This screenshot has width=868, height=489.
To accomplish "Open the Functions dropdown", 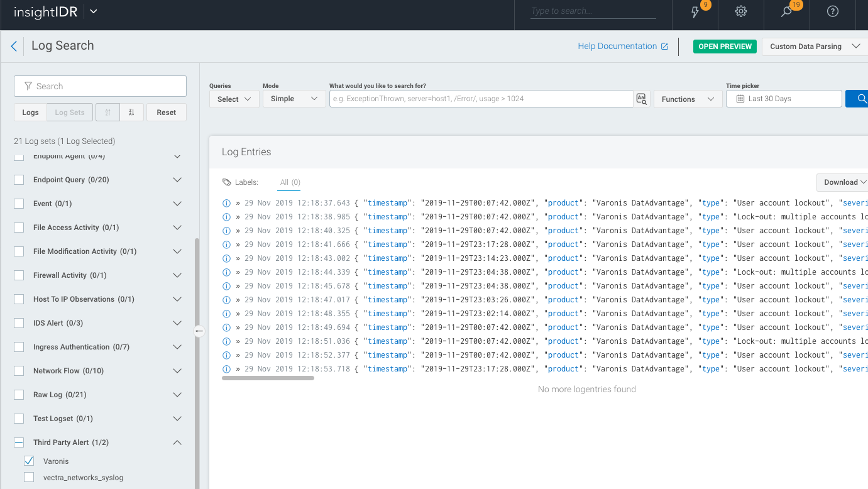I will coord(688,99).
